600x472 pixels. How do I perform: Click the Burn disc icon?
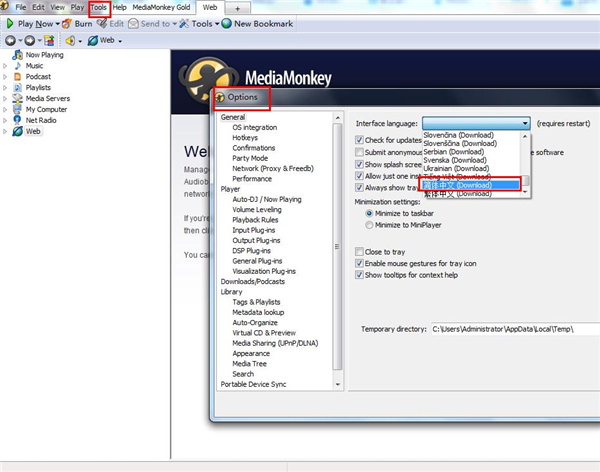67,24
